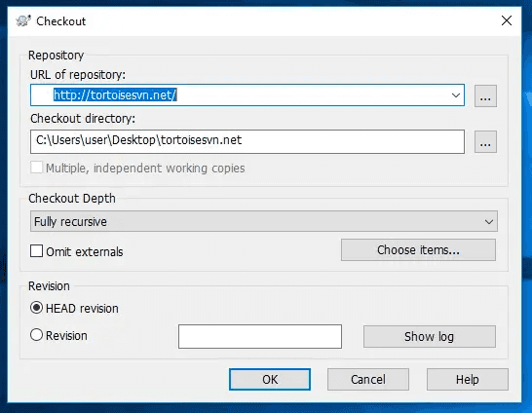Focus the Checkout directory text field

pyautogui.click(x=247, y=141)
